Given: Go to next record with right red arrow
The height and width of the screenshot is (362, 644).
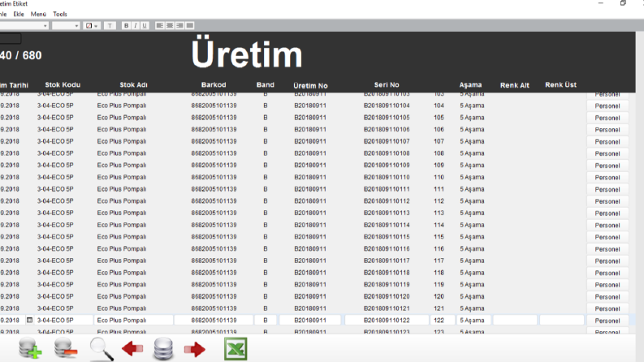Looking at the screenshot, I should coord(195,349).
